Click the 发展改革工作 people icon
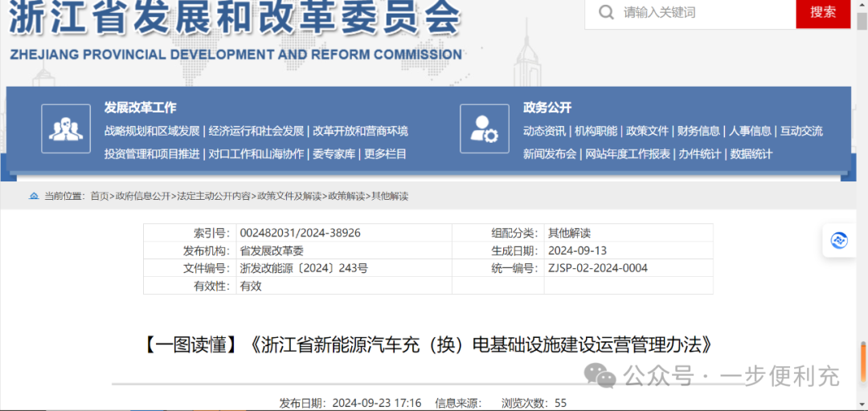The height and width of the screenshot is (411, 868). pyautogui.click(x=66, y=129)
